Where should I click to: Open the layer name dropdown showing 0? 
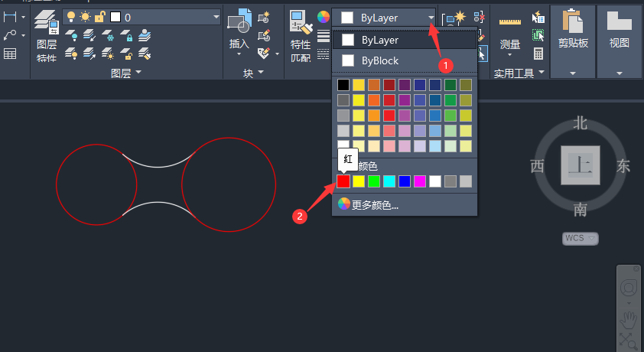coord(142,18)
